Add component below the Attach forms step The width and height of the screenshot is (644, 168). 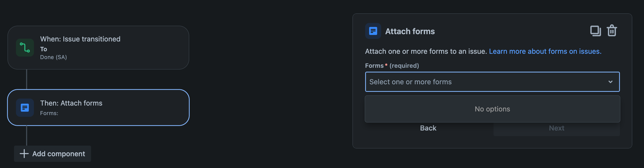(x=53, y=153)
